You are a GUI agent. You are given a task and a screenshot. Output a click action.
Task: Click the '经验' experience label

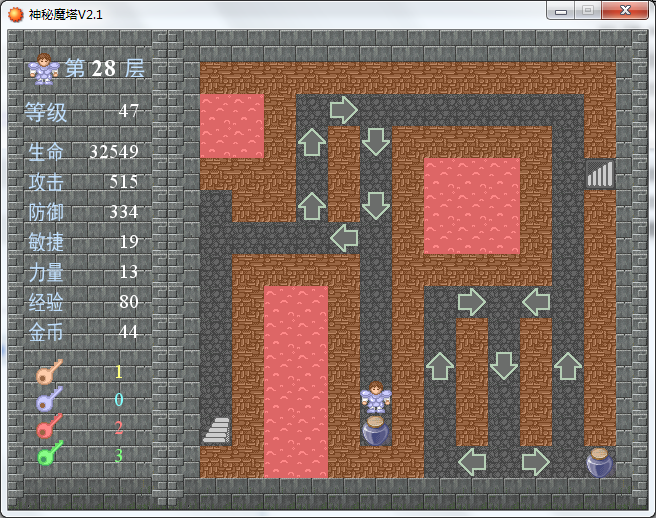46,302
